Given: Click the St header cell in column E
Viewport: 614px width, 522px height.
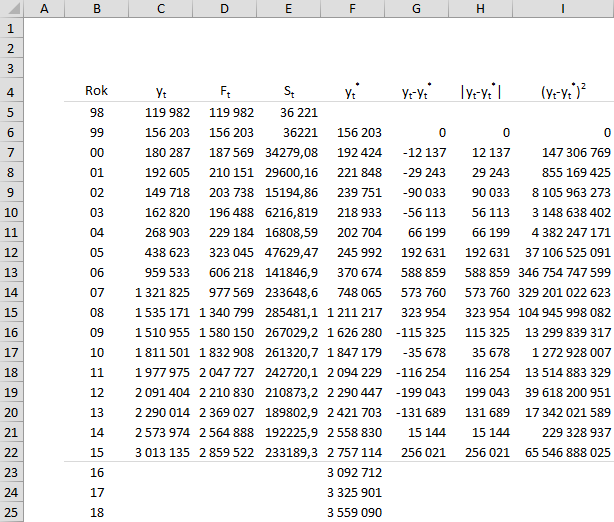Looking at the screenshot, I should [288, 92].
